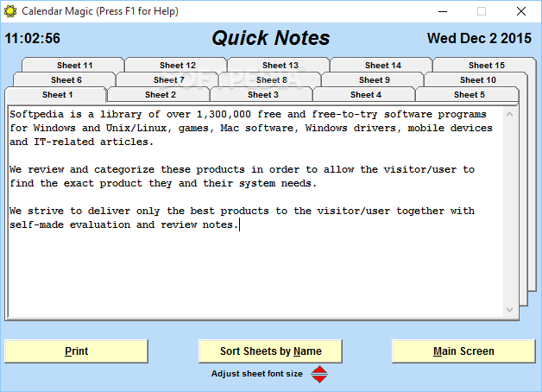This screenshot has height=392, width=542.
Task: Return to the Main Screen
Action: [x=463, y=351]
